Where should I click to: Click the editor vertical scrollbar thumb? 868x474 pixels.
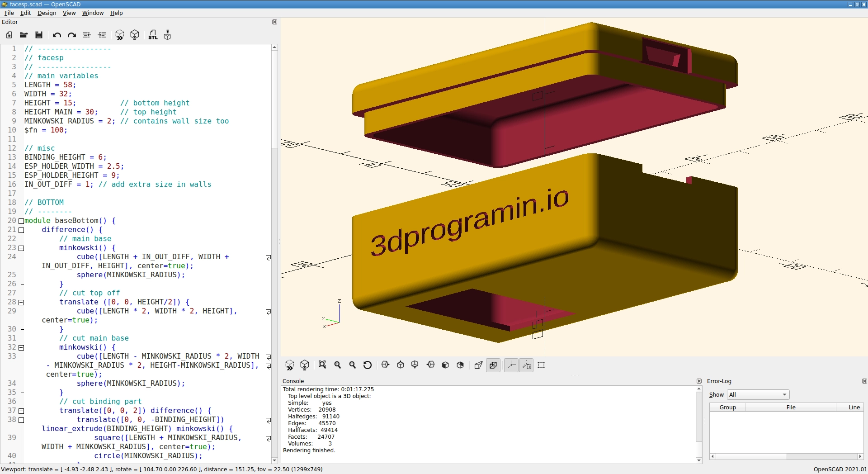274,100
